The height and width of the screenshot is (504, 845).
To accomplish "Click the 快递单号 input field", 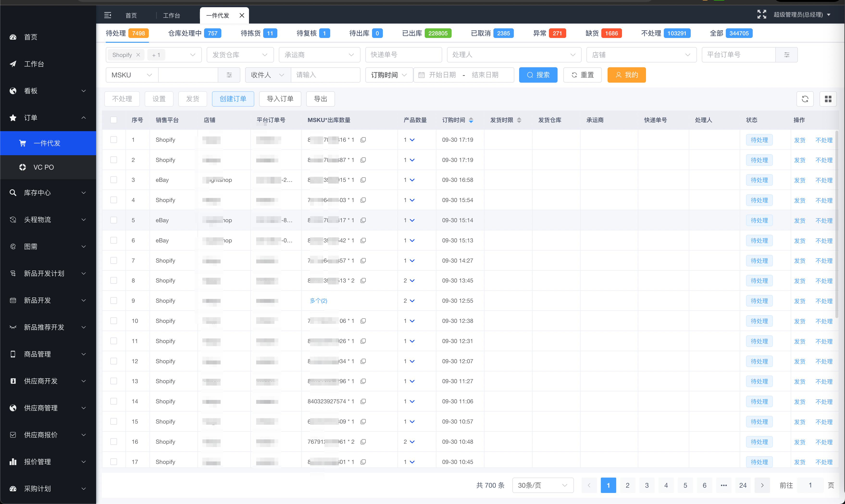I will pyautogui.click(x=403, y=55).
